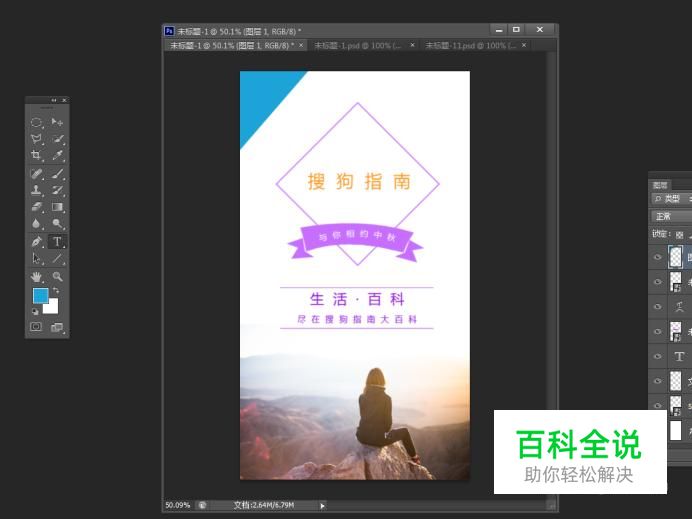
Task: Select the Zoom tool in toolbox
Action: tap(57, 277)
